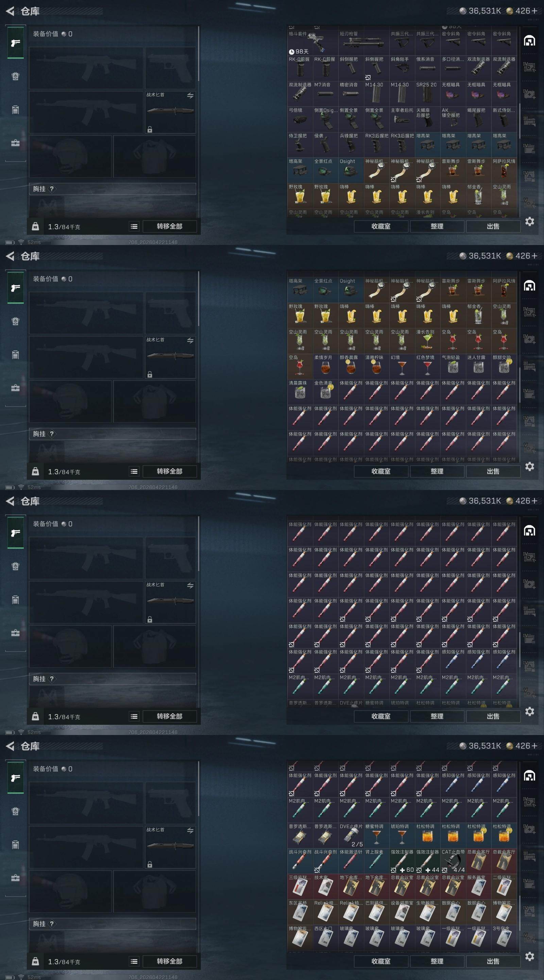Select the 主宰者后托 stock attachment
This screenshot has width=544, height=980.
click(x=402, y=119)
